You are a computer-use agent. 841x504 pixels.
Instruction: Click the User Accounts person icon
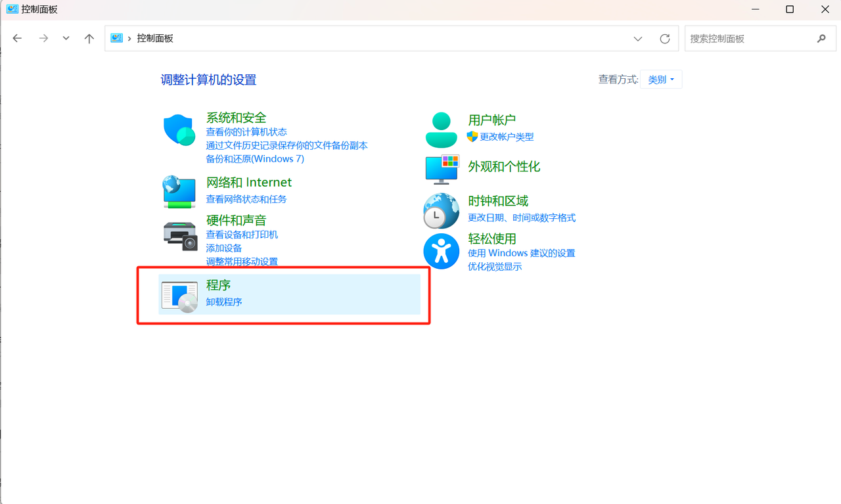pyautogui.click(x=441, y=129)
